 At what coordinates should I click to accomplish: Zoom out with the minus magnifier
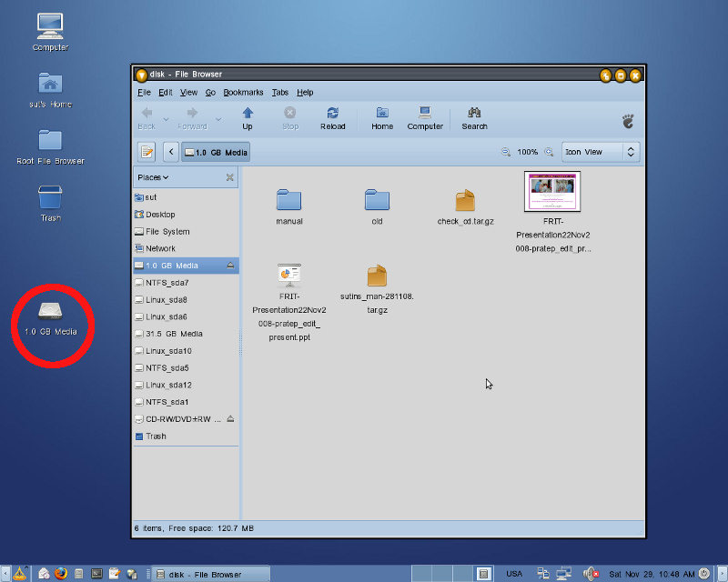tap(506, 152)
